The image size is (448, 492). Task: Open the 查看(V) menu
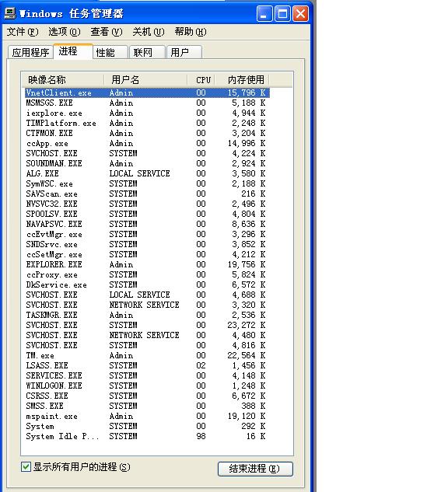click(x=107, y=32)
